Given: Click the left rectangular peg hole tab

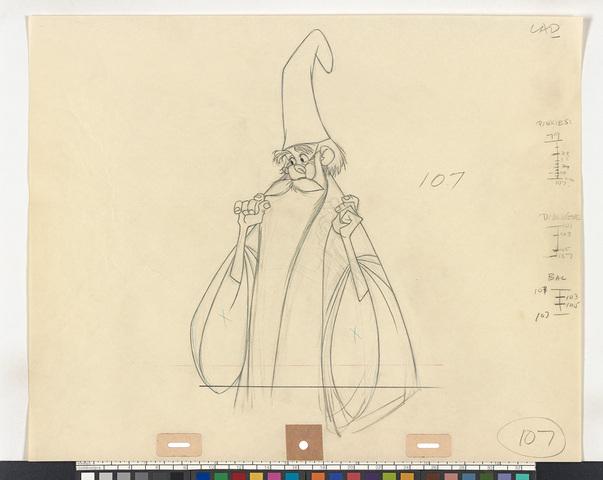Looking at the screenshot, I should point(178,445).
